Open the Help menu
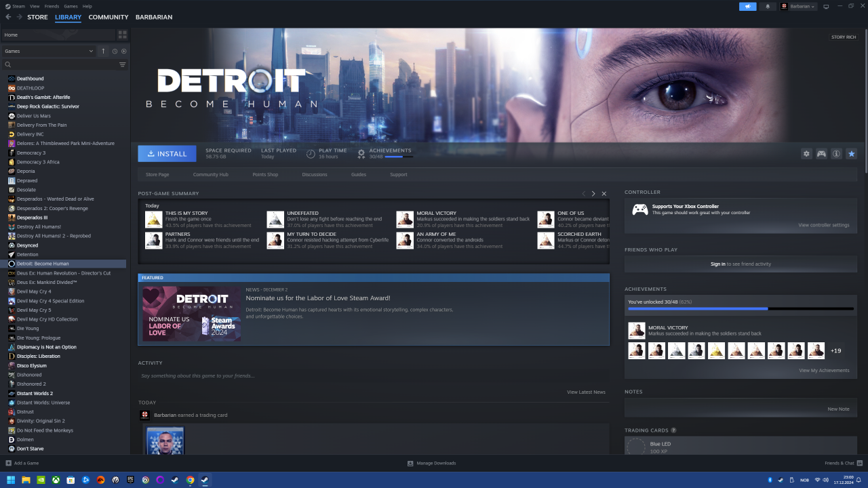The width and height of the screenshot is (868, 488). [87, 6]
